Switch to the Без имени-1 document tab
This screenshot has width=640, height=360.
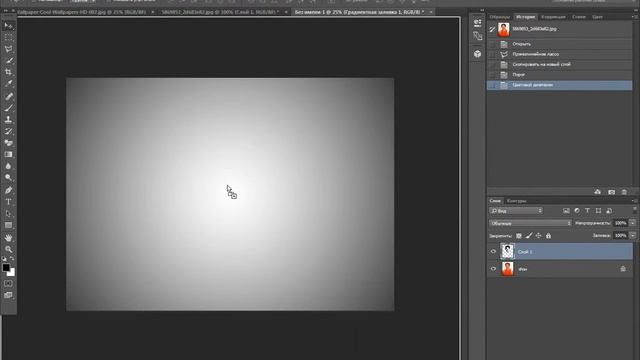359,12
